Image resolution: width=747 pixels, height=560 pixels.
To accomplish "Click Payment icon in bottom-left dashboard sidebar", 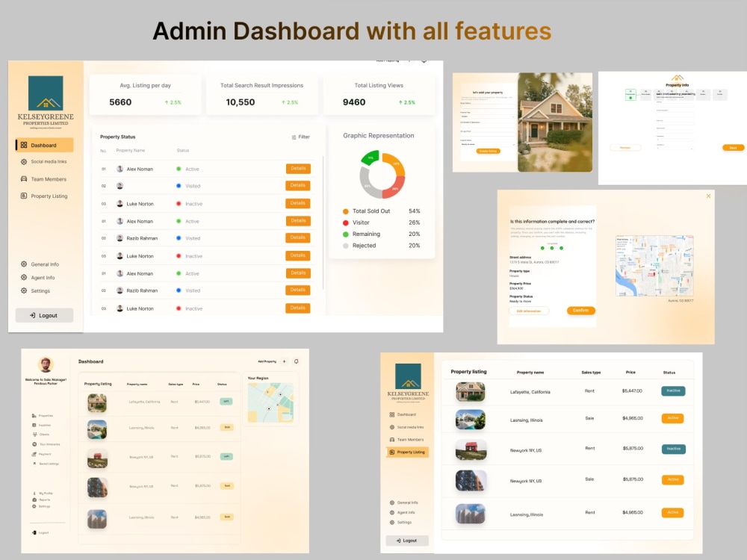I will tap(34, 454).
